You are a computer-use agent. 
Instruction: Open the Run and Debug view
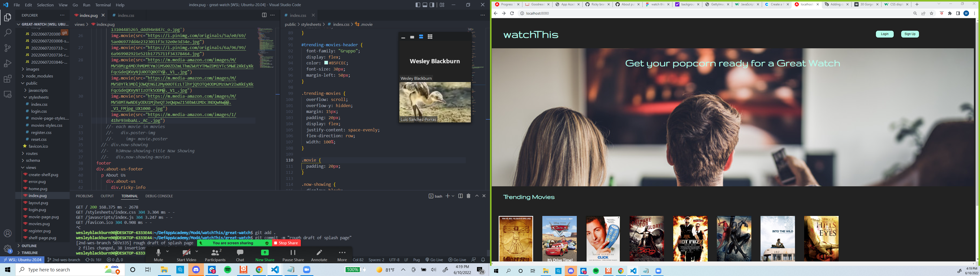pos(8,63)
